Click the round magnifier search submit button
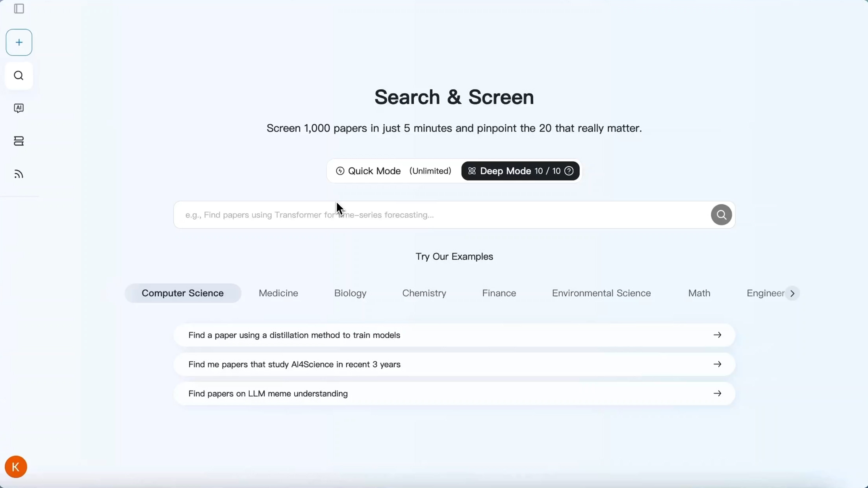868x488 pixels. (x=721, y=215)
